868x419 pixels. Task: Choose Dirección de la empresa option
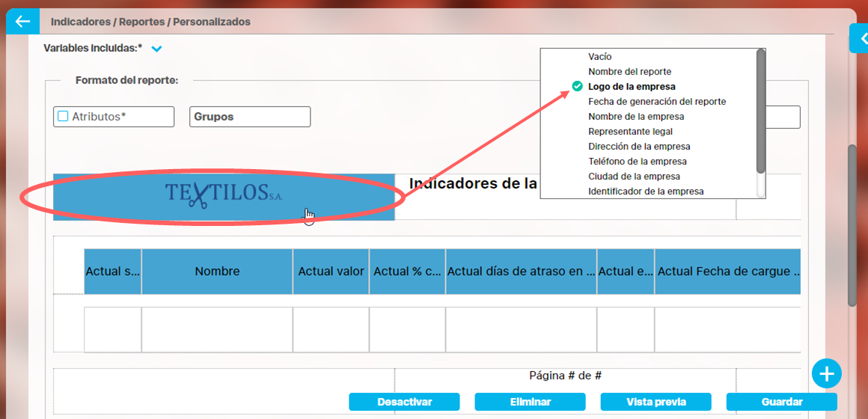point(639,147)
